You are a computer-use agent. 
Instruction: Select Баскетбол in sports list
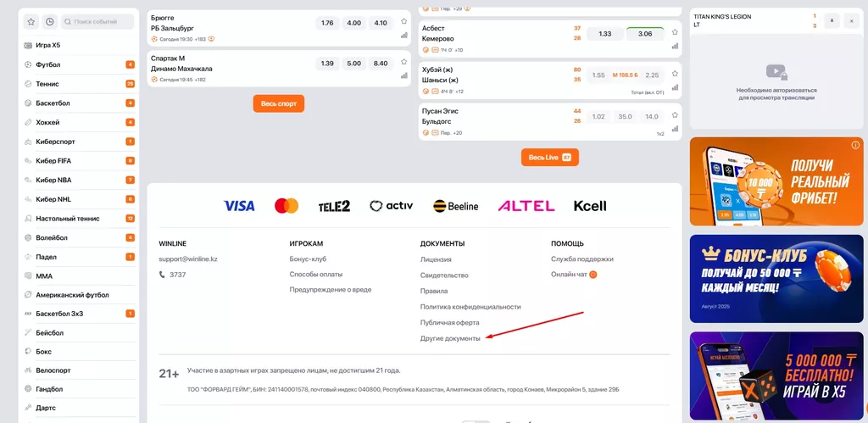[x=79, y=103]
